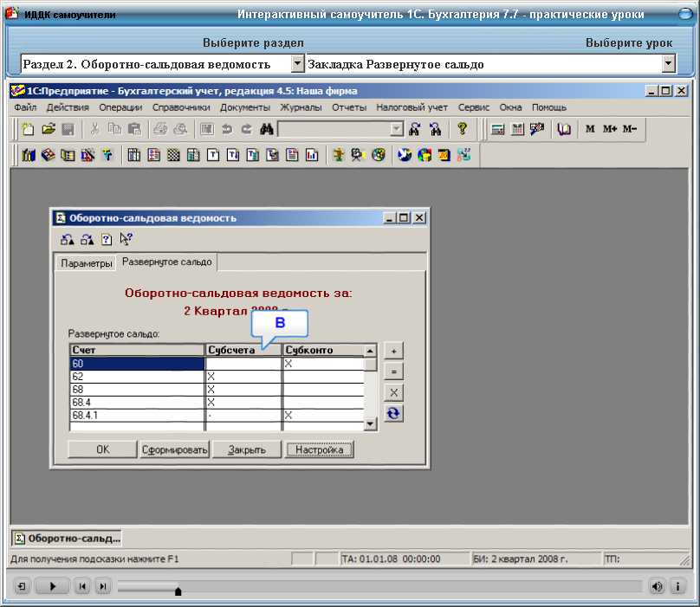Open the Calculator toolbar icon
The height and width of the screenshot is (607, 700).
[497, 129]
